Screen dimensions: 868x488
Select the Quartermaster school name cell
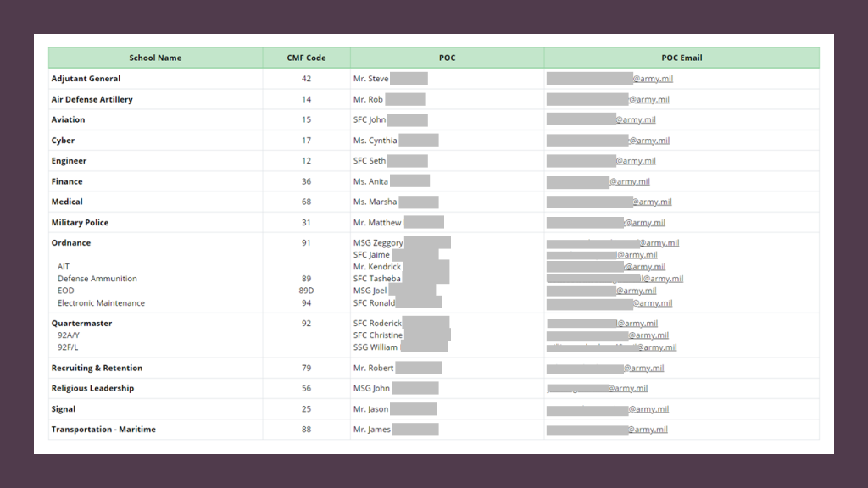coord(81,324)
